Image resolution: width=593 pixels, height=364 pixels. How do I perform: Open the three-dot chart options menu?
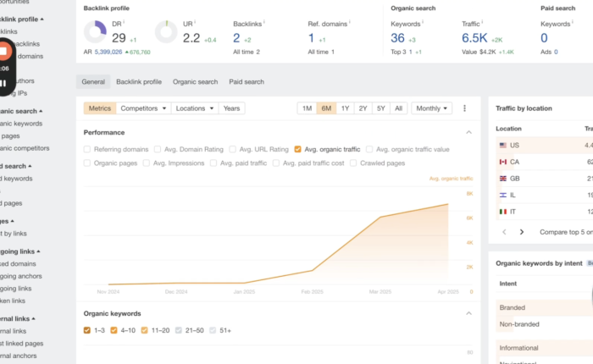(464, 108)
